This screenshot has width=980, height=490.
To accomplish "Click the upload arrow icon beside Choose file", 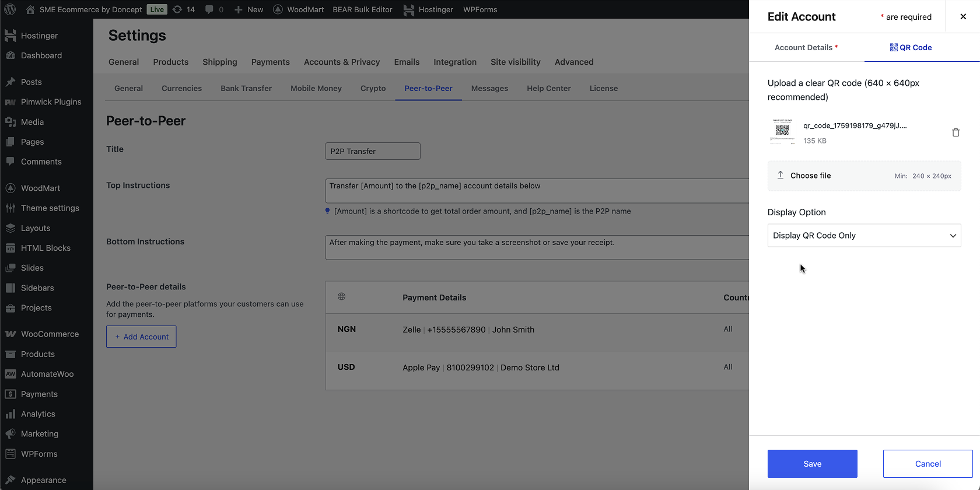I will [780, 175].
